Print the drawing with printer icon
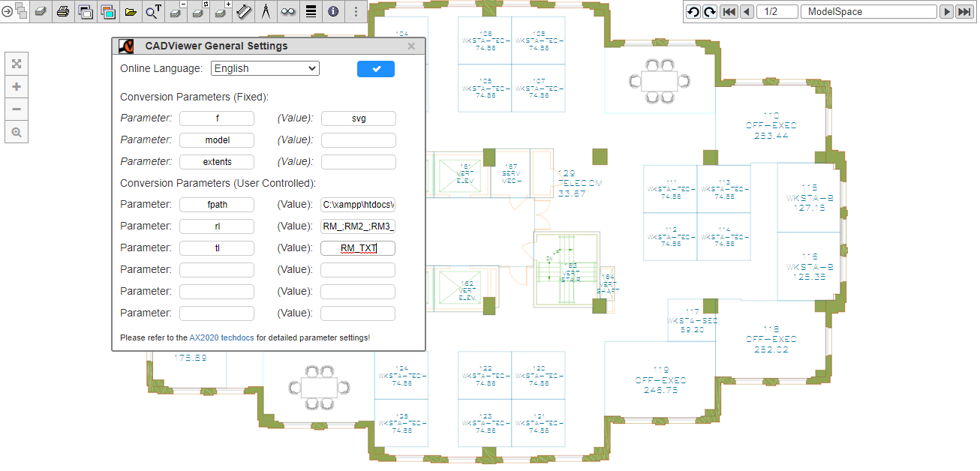This screenshot has width=980, height=471. click(64, 11)
